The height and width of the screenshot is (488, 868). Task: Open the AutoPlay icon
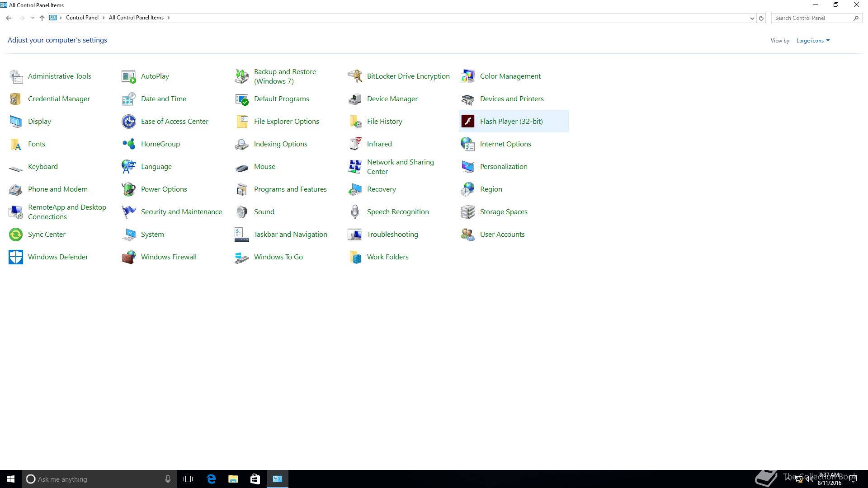pos(129,76)
